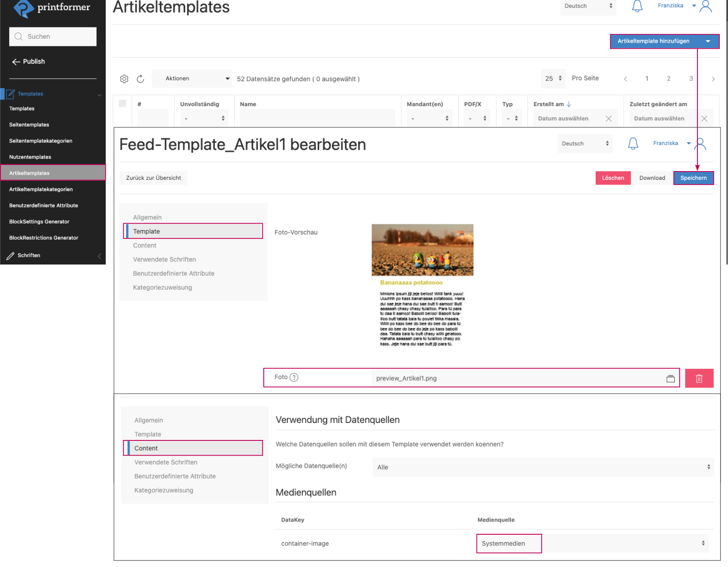
Task: Open the Aktionen dropdown
Action: point(192,79)
